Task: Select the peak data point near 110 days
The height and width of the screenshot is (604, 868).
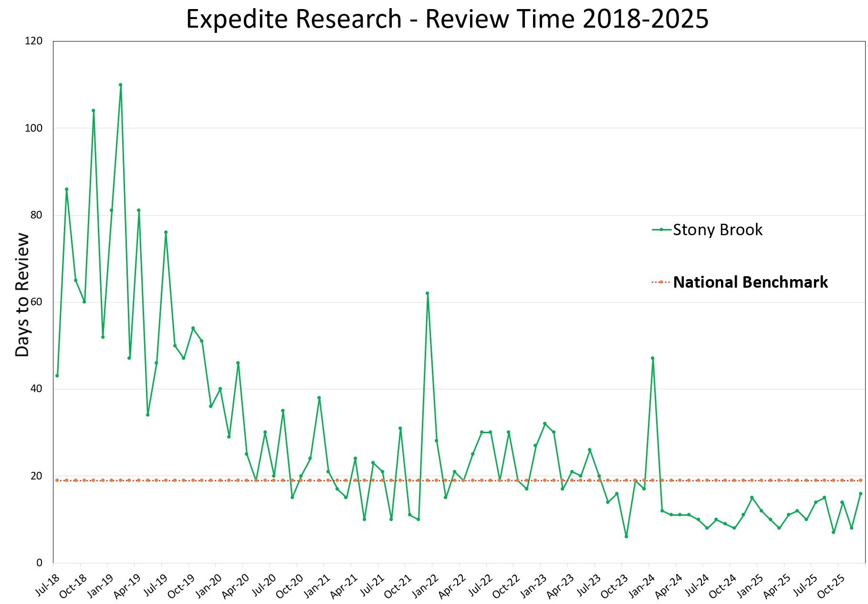Action: (x=121, y=84)
